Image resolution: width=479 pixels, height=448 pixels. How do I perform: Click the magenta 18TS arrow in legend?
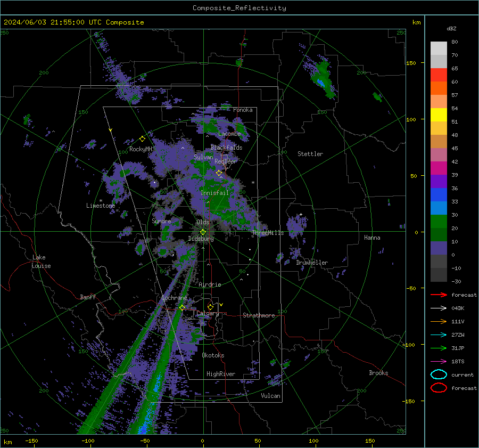point(439,362)
